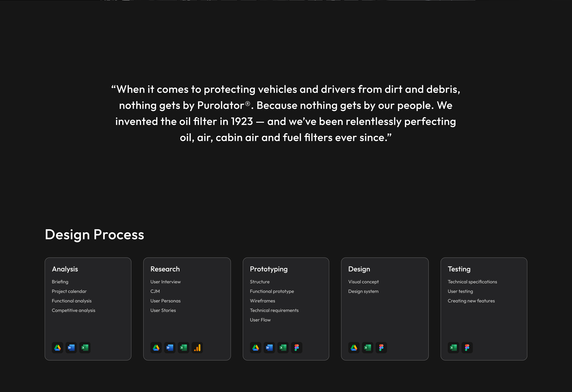Screen dimensions: 572x392
Task: Click the Word icon in Analysis card
Action: coord(71,348)
